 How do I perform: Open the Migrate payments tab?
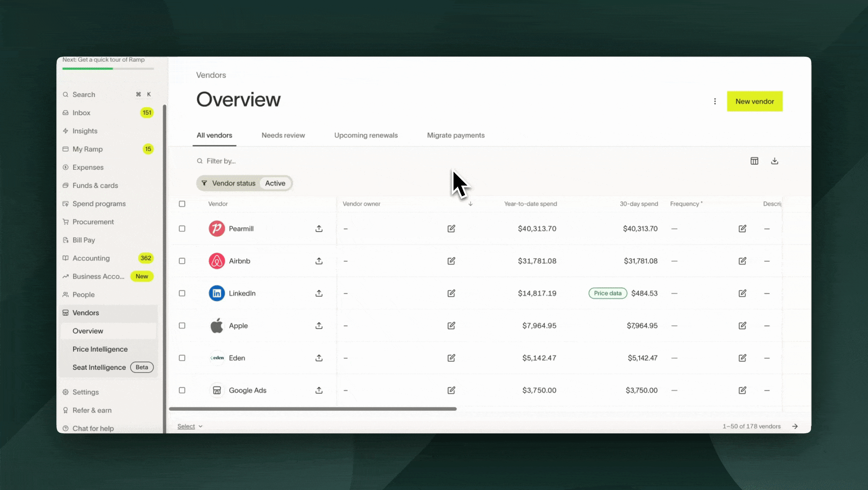coord(456,135)
